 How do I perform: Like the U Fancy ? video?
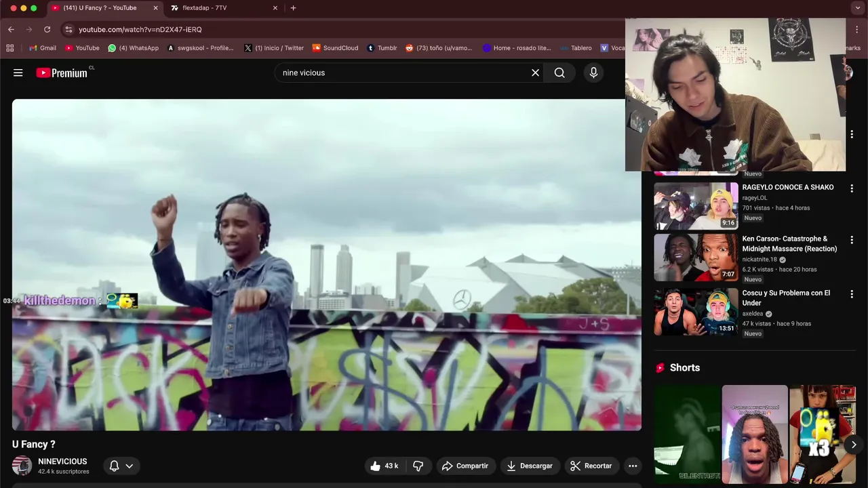click(x=384, y=466)
